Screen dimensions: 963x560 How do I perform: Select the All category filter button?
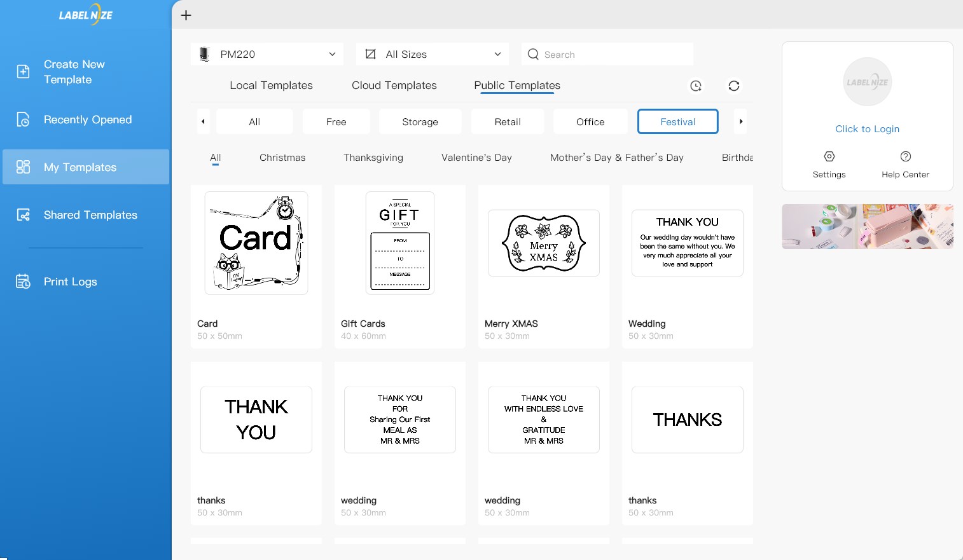click(254, 121)
